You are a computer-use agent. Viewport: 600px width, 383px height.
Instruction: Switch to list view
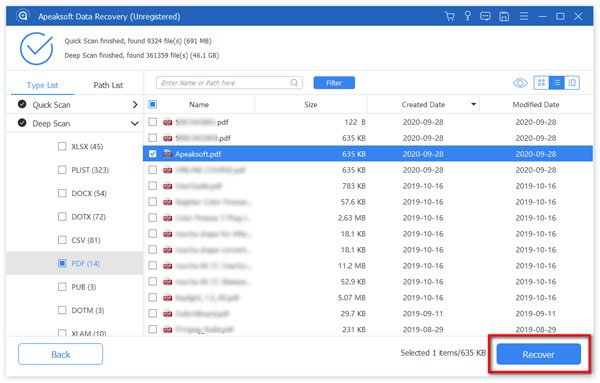[556, 83]
